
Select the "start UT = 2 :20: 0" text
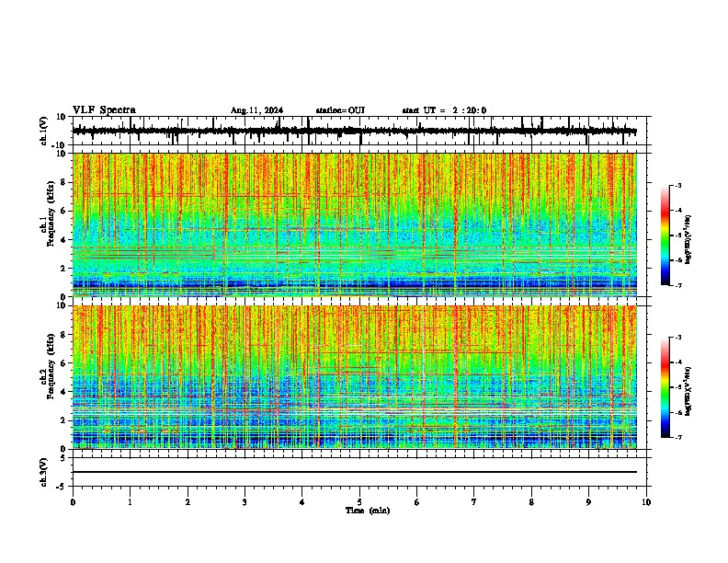[x=444, y=110]
